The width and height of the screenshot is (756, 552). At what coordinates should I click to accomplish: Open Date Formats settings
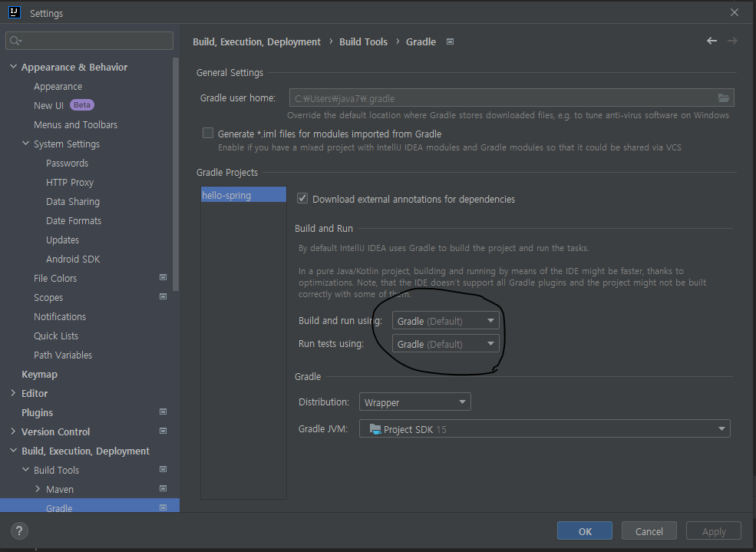tap(74, 221)
